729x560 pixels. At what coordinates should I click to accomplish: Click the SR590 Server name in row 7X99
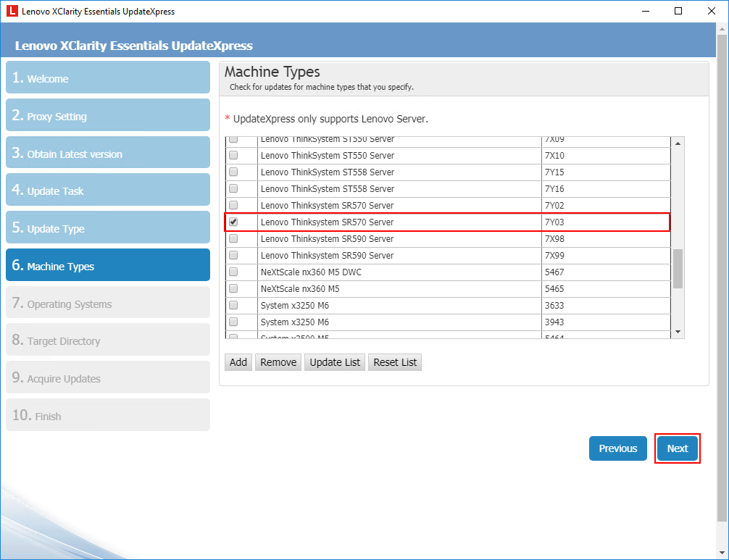(x=328, y=256)
